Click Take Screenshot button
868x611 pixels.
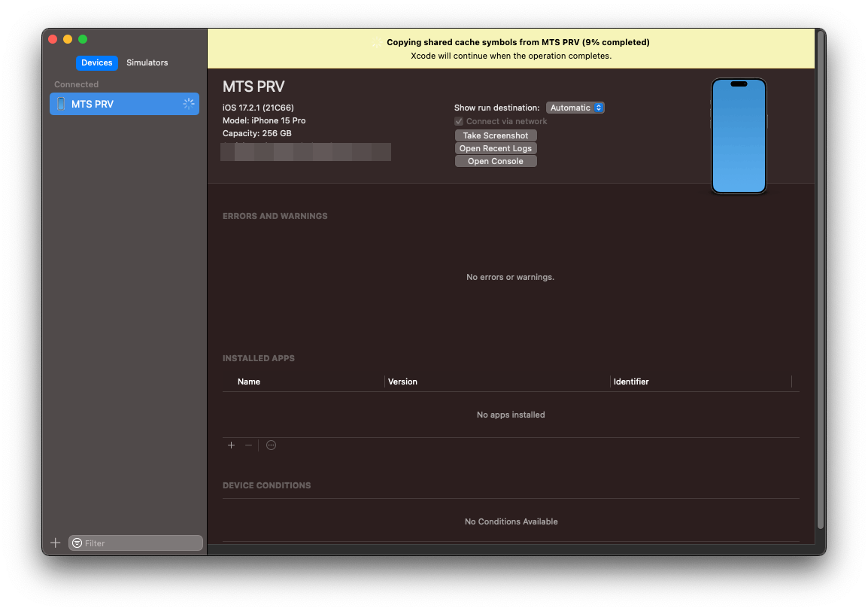(x=496, y=135)
